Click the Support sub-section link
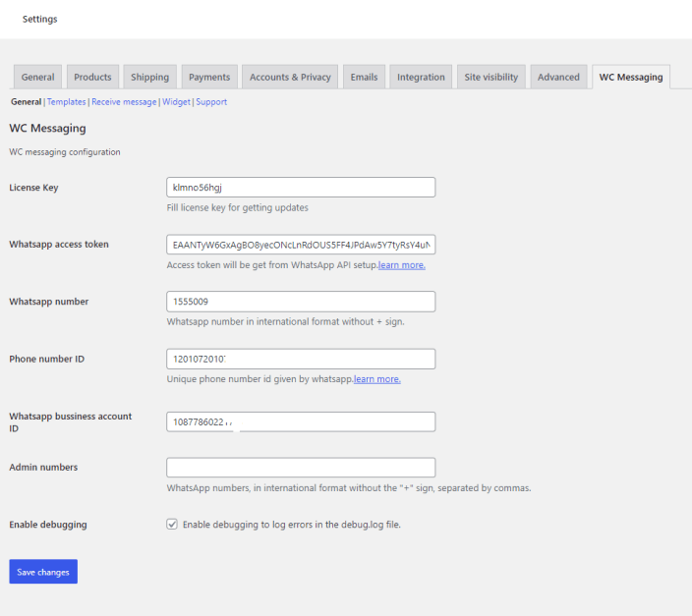 point(211,102)
